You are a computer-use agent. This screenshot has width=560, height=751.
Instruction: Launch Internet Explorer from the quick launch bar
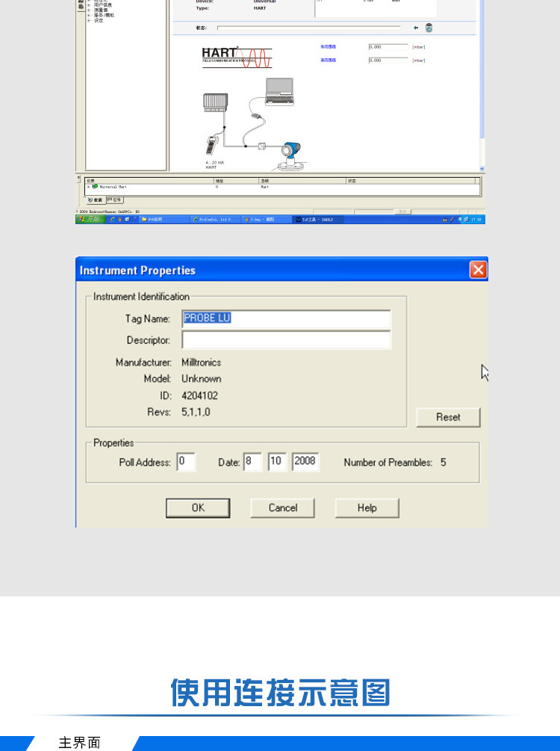113,220
